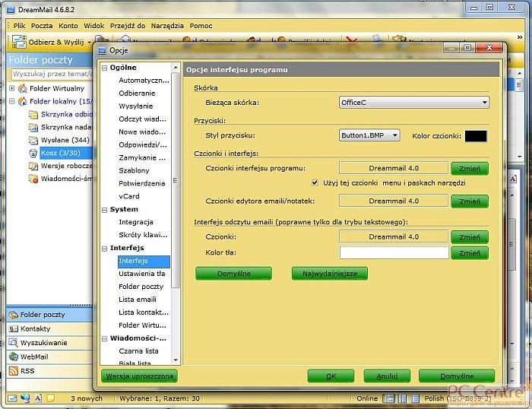
Task: Click the Najwydajniejsze button
Action: pos(329,273)
